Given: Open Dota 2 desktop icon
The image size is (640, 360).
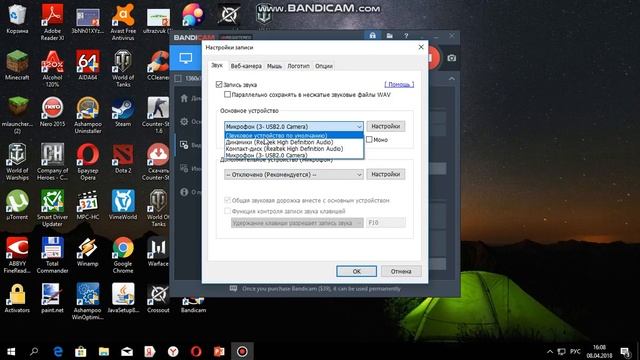Looking at the screenshot, I should pyautogui.click(x=123, y=158).
